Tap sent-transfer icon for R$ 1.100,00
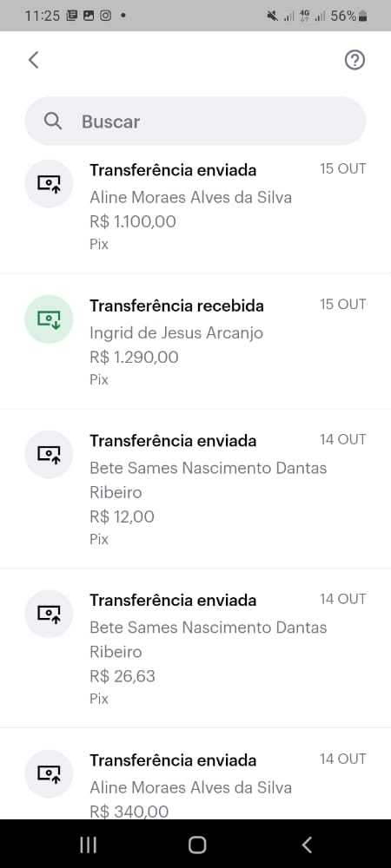 49,183
